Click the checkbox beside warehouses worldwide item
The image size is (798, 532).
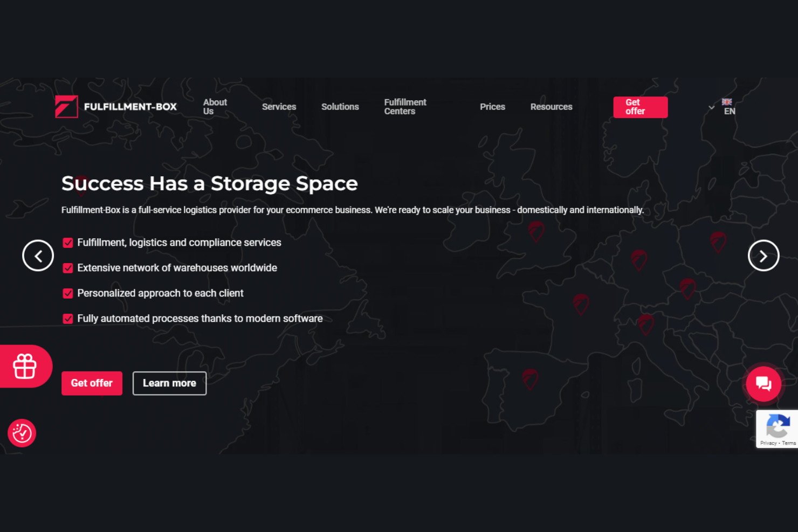coord(67,268)
